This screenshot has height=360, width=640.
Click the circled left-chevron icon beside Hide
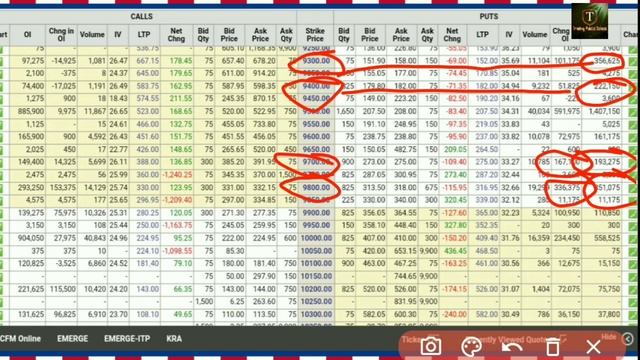628,338
